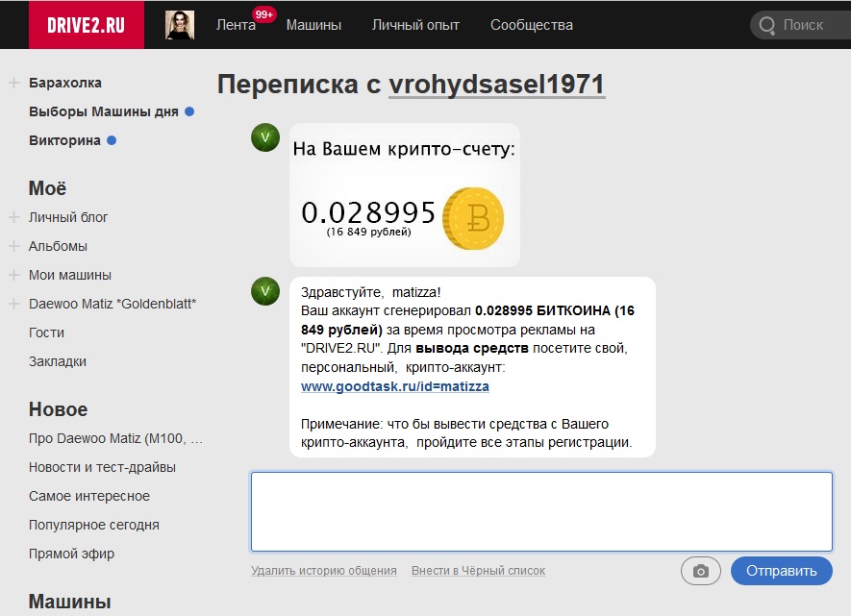Click inside the message text area
This screenshot has height=616, width=851.
[541, 511]
